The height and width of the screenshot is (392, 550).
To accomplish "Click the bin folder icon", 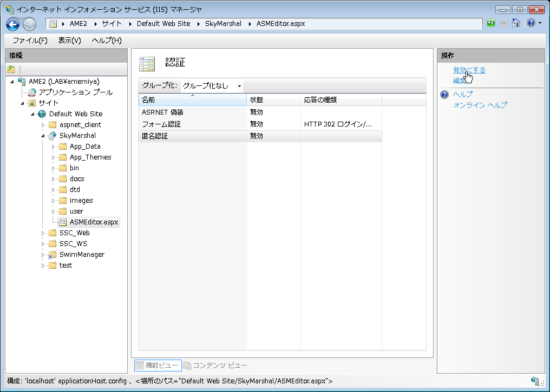I will (63, 168).
